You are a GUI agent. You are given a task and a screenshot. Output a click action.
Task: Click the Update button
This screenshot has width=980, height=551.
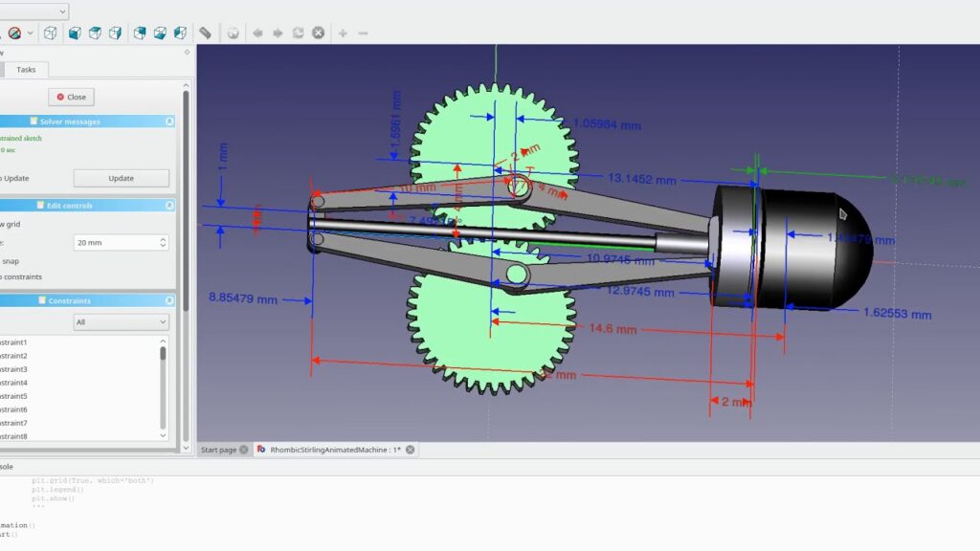[121, 178]
